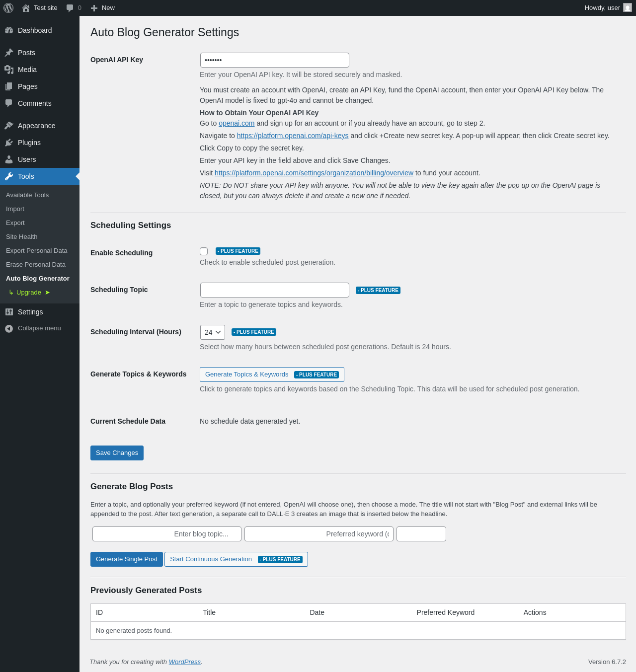Screen dimensions: 636x672
Task: Click the Settings sliders icon
Action: 9,312
